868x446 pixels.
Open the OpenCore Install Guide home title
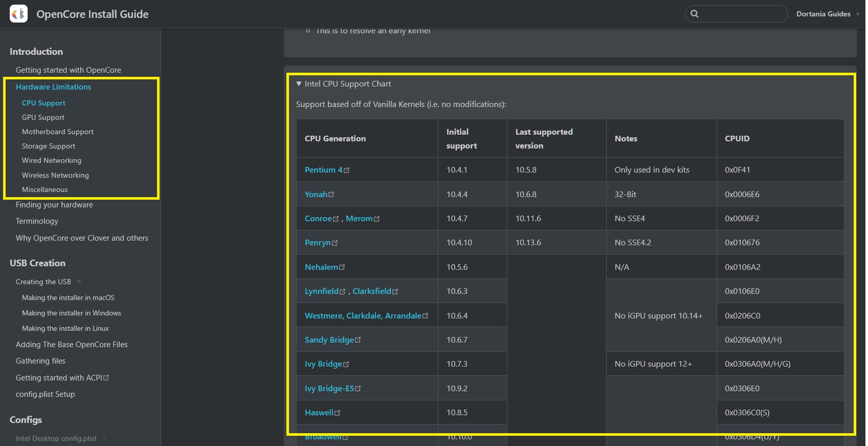click(x=93, y=14)
